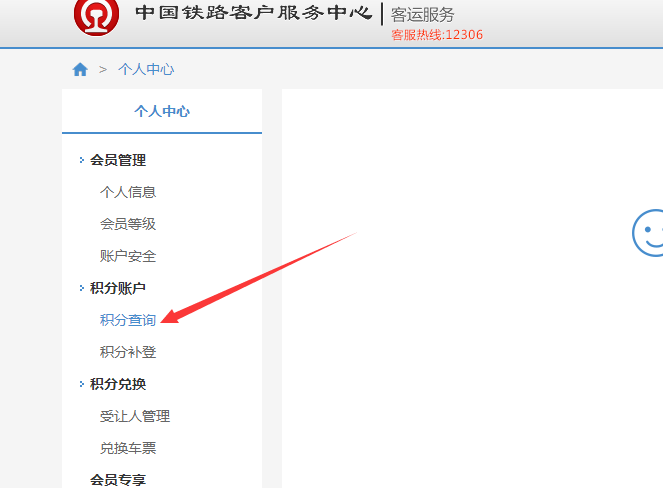
Task: Open 个人信息 page
Action: tap(128, 192)
